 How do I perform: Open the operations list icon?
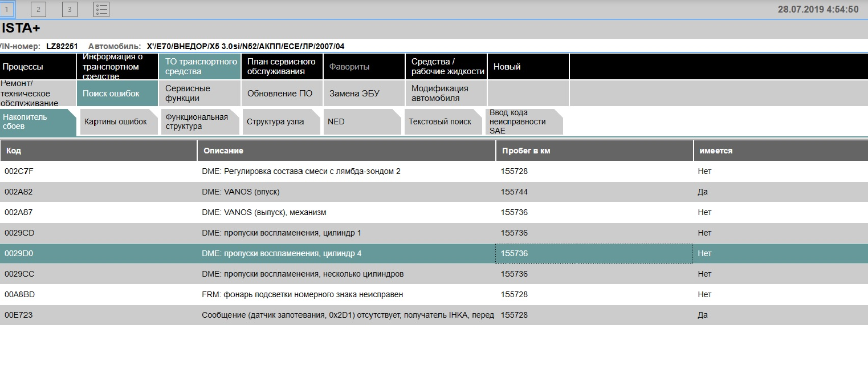[101, 9]
